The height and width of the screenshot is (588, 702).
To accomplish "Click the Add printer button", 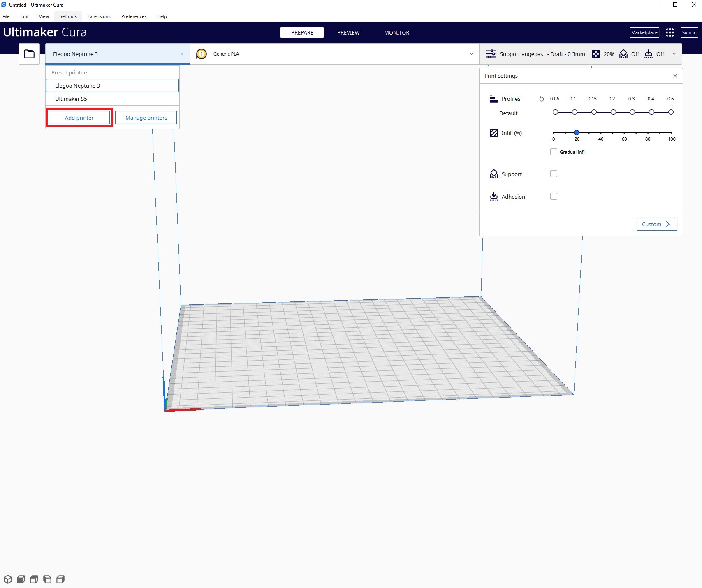I will [79, 118].
